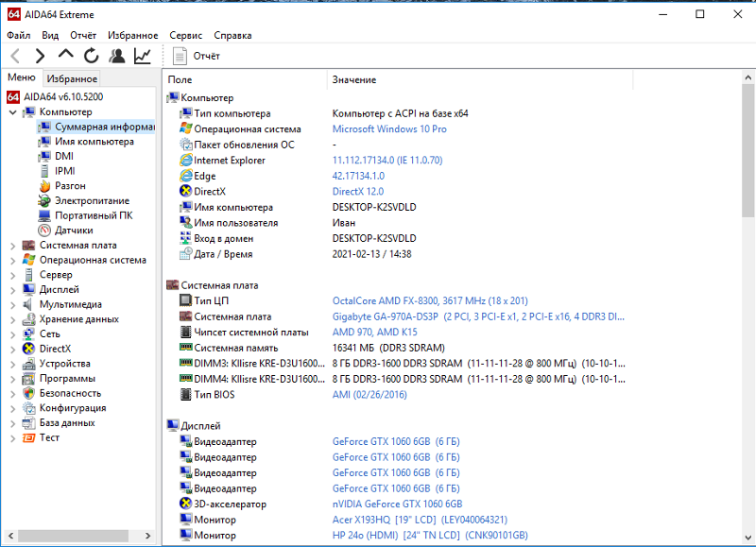The width and height of the screenshot is (756, 547).
Task: Expand the Сеть tree node
Action: pos(13,334)
